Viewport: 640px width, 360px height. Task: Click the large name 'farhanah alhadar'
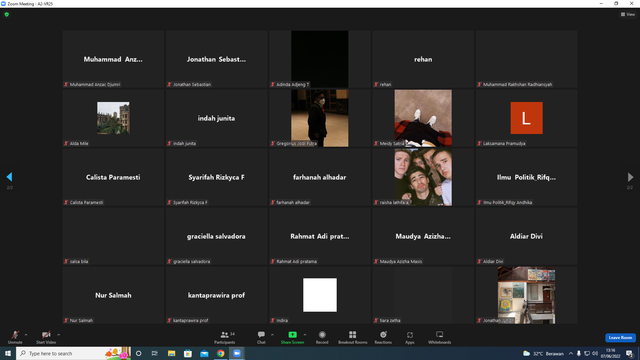tap(320, 177)
